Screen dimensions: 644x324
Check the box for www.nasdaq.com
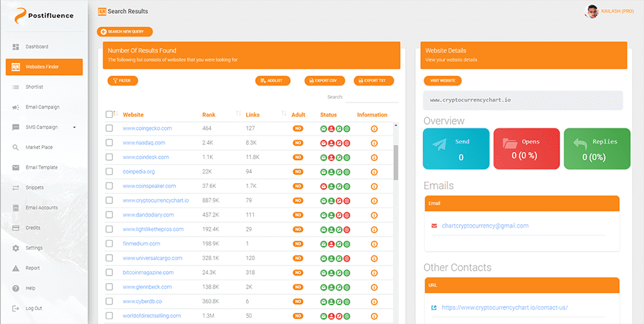[x=109, y=143]
